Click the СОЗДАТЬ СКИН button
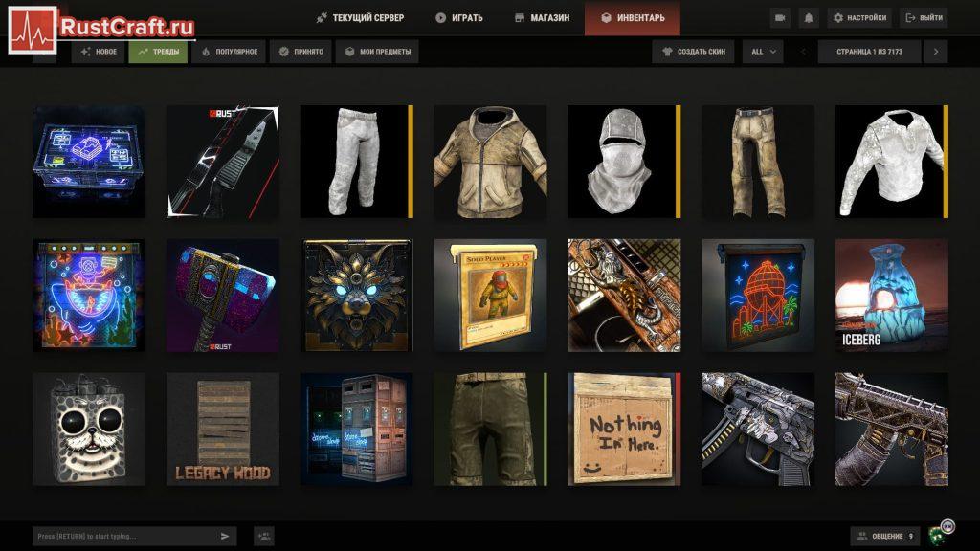The image size is (980, 551). coord(694,52)
